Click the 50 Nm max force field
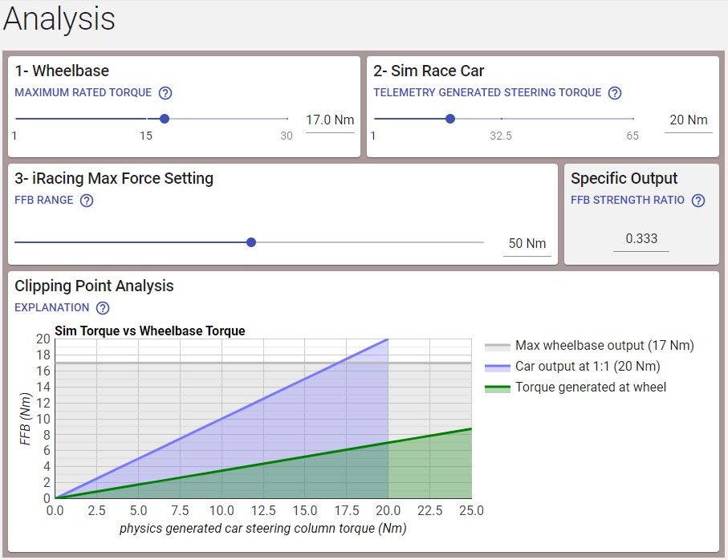 527,244
